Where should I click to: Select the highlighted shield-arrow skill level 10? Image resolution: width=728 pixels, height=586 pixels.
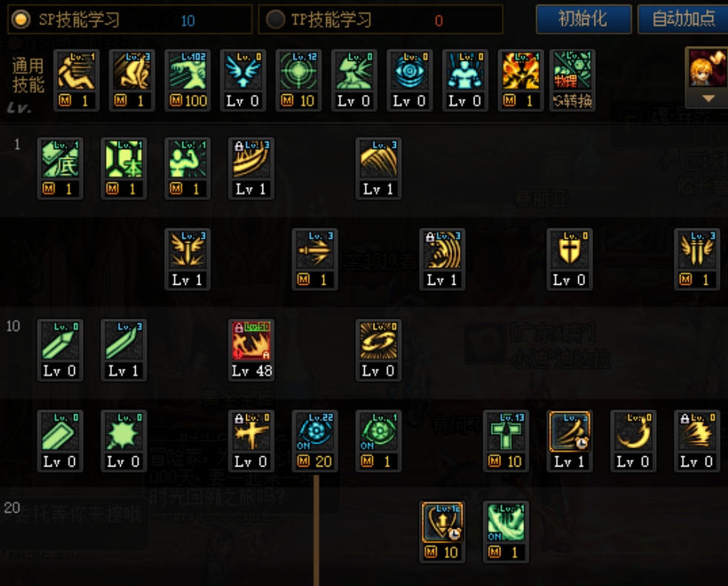pos(442,532)
